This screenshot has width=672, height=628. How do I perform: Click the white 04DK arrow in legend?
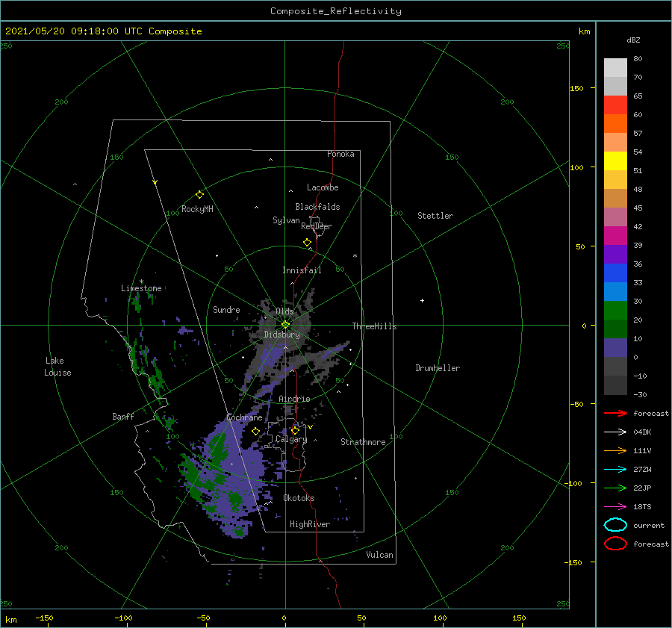point(615,432)
